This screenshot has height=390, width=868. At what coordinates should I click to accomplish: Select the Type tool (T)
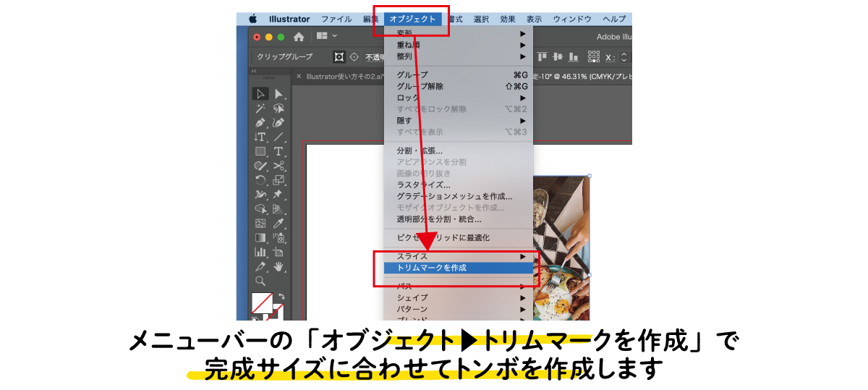click(x=278, y=151)
